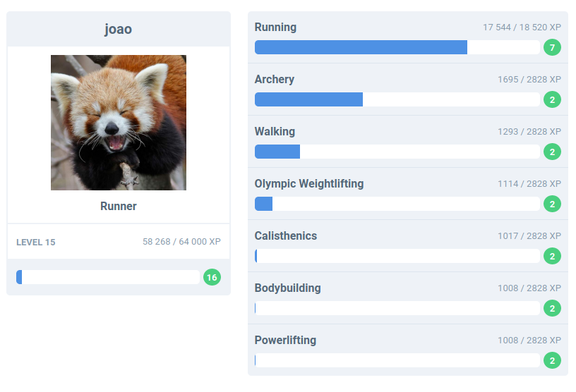This screenshot has height=392, width=576.
Task: Click the Powerlifting level 2 badge
Action: 552,360
